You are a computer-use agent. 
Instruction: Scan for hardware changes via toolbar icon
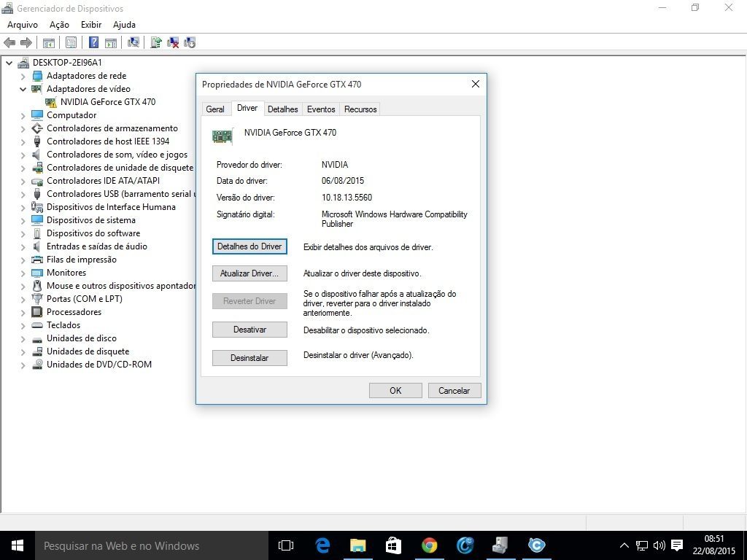tap(133, 42)
